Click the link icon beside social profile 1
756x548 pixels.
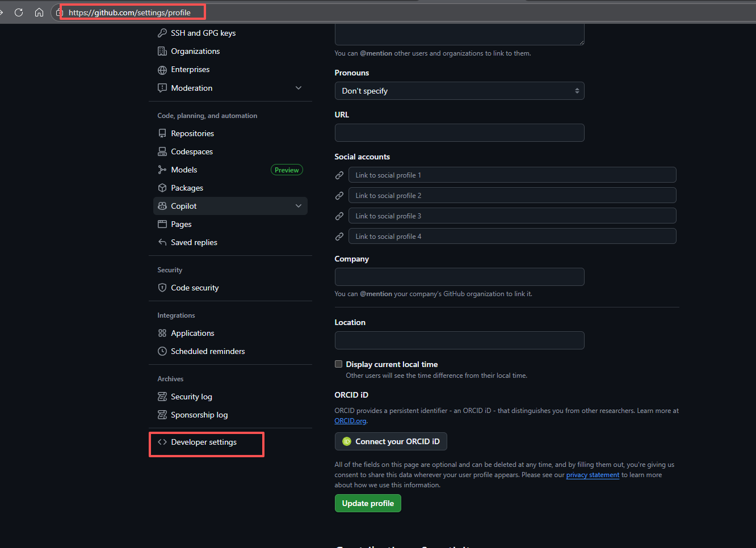(x=339, y=175)
